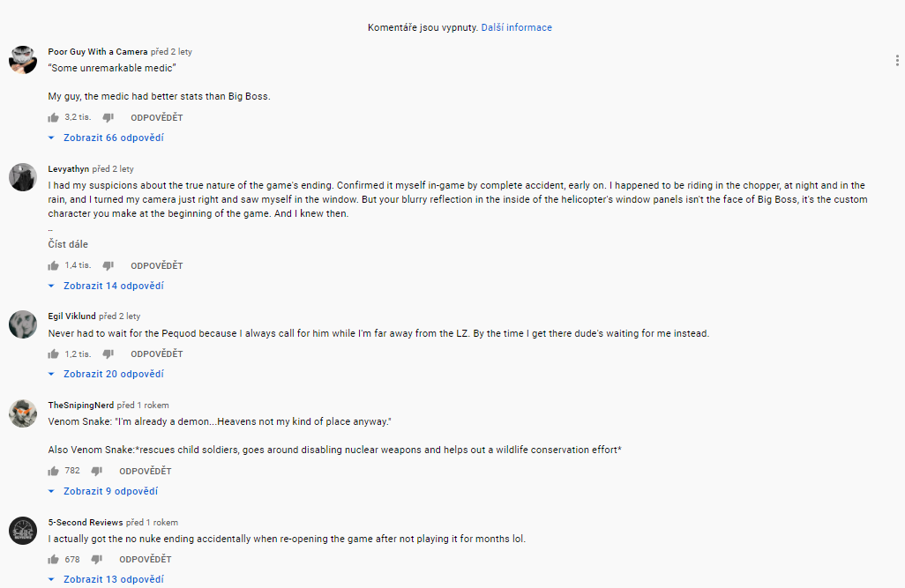Dislike Egil Viklund's comment
Screen dimensions: 905x588
108,354
